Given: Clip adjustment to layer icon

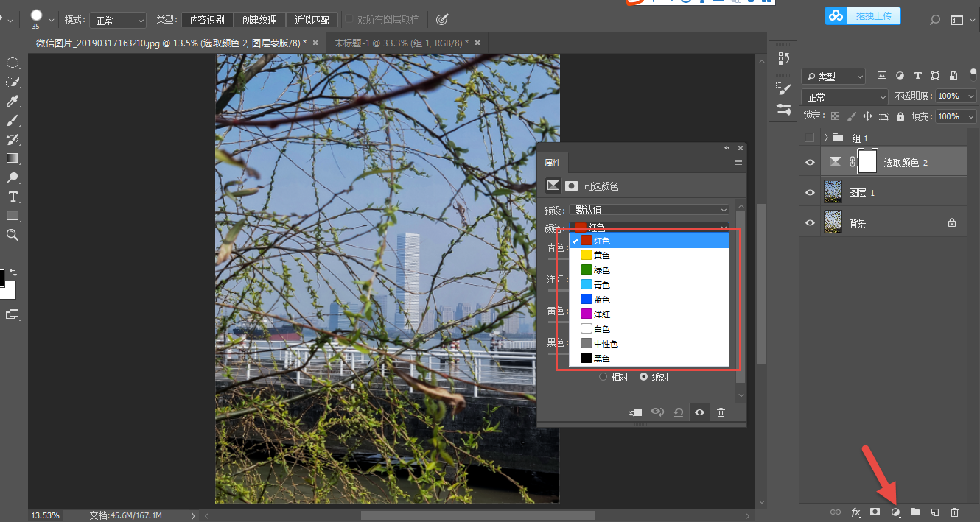Looking at the screenshot, I should 636,412.
